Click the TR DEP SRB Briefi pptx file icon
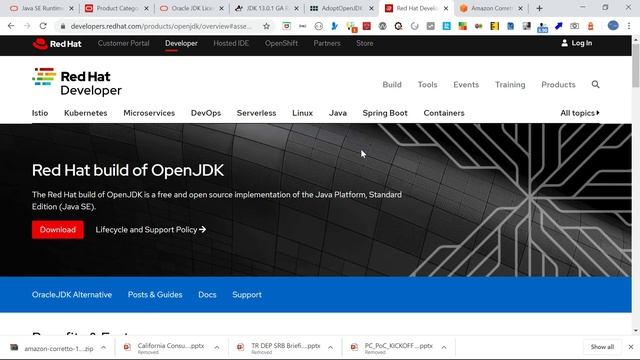This screenshot has width=640, height=360. click(x=241, y=347)
